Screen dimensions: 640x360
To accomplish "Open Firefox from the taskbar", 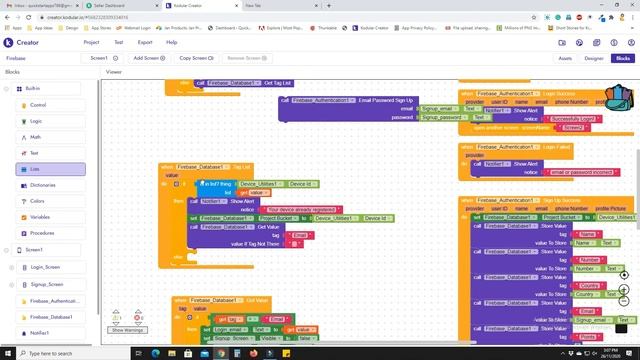I will (253, 353).
